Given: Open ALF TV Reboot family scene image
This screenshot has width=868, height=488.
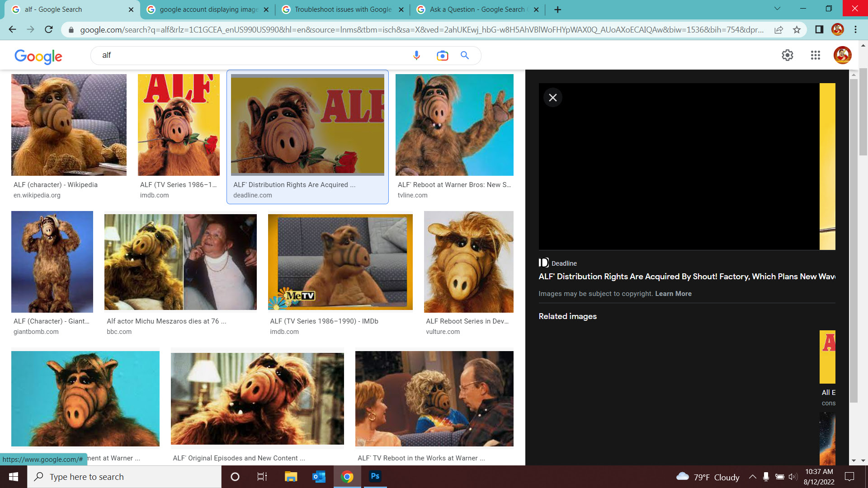Looking at the screenshot, I should coord(434,399).
